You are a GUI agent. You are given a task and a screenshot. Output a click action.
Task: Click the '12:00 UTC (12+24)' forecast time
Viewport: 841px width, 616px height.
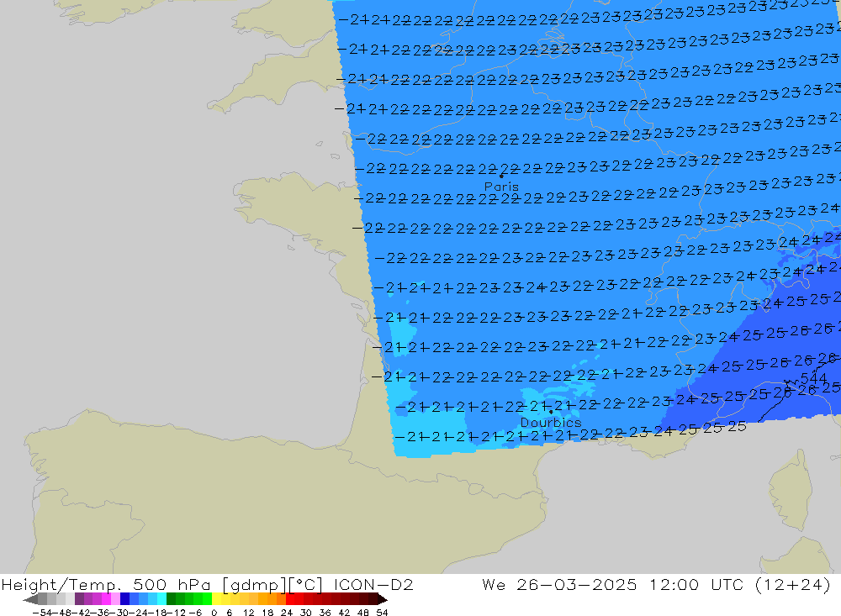739,584
